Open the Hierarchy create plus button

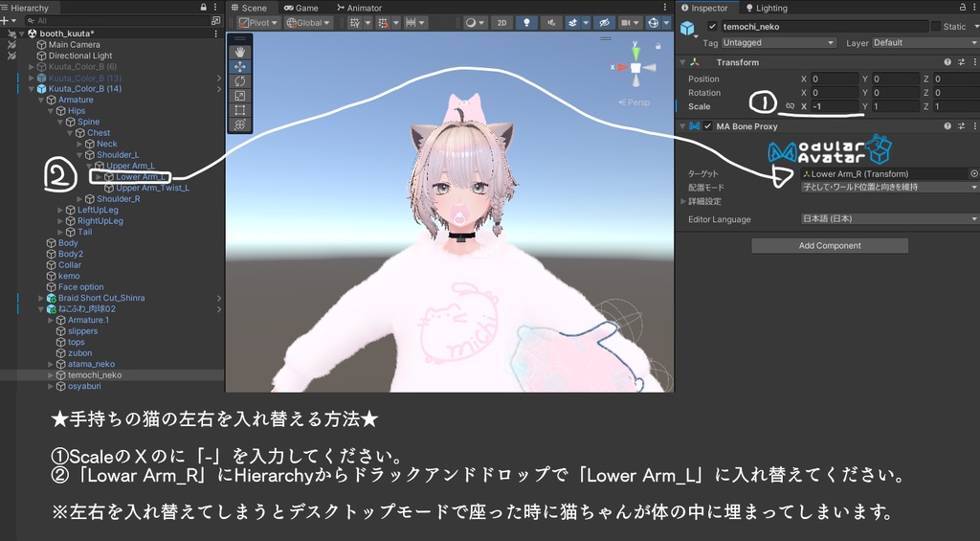coord(5,21)
